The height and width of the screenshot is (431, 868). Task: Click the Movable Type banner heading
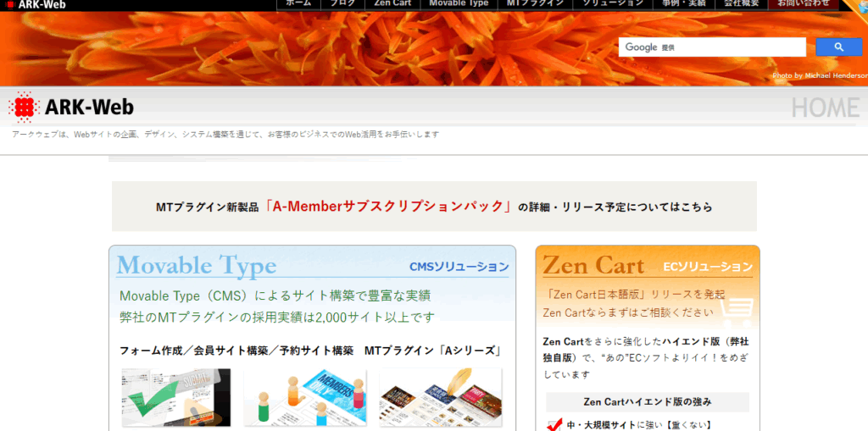click(197, 266)
